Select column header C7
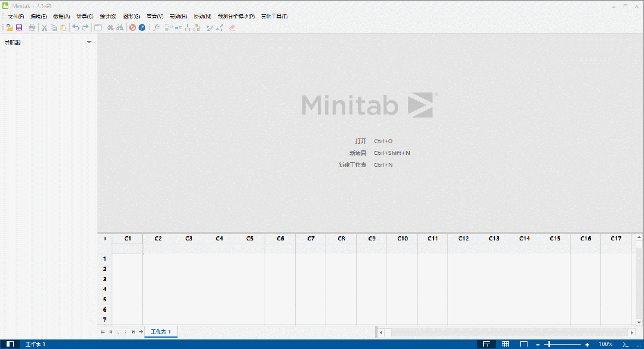The width and height of the screenshot is (644, 349). point(311,238)
